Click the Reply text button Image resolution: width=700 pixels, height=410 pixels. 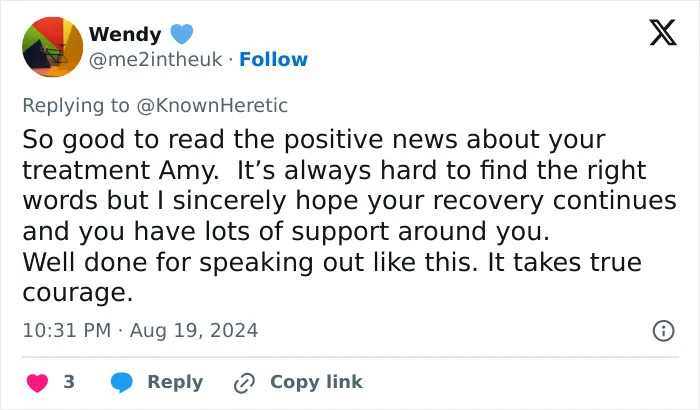click(175, 382)
